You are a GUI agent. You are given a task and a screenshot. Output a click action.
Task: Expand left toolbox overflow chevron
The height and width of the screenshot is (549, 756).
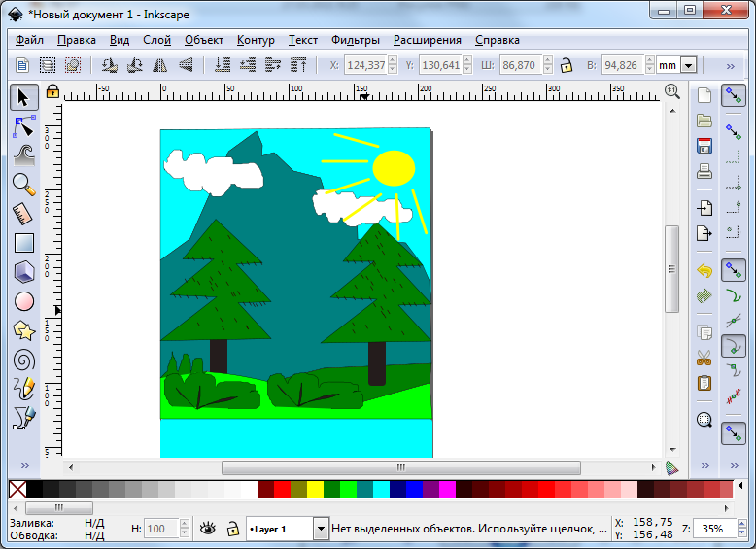[25, 465]
